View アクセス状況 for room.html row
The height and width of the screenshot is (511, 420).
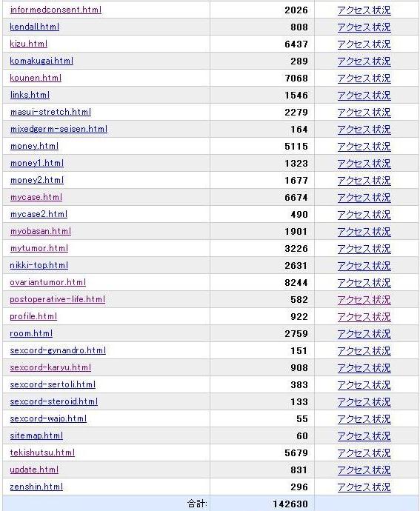click(364, 334)
